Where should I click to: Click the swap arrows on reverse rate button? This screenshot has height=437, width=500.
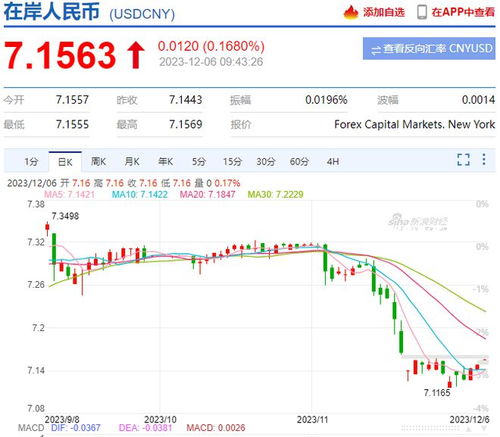pyautogui.click(x=376, y=50)
